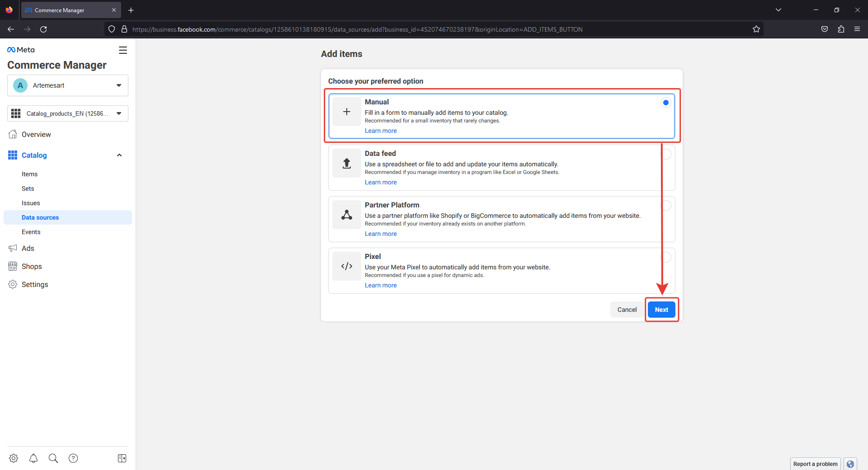
Task: Open the Artemesart account dropdown
Action: [68, 85]
